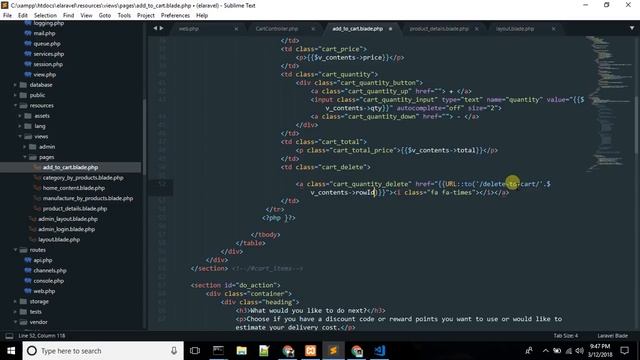Expand the lang folder

(x=20, y=126)
